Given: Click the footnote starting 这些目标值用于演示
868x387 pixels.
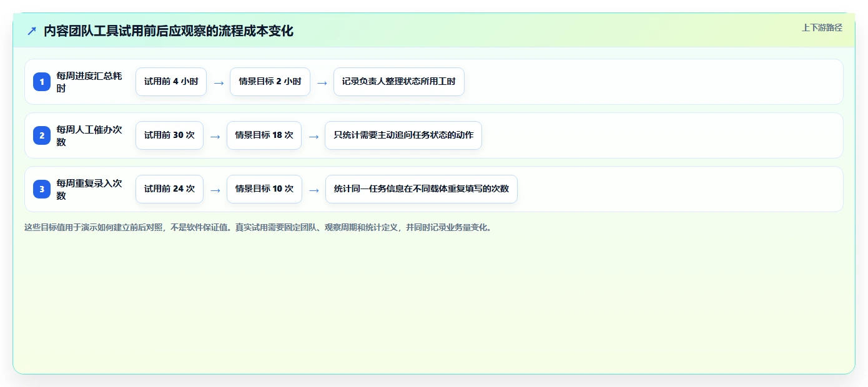Looking at the screenshot, I should pyautogui.click(x=258, y=227).
